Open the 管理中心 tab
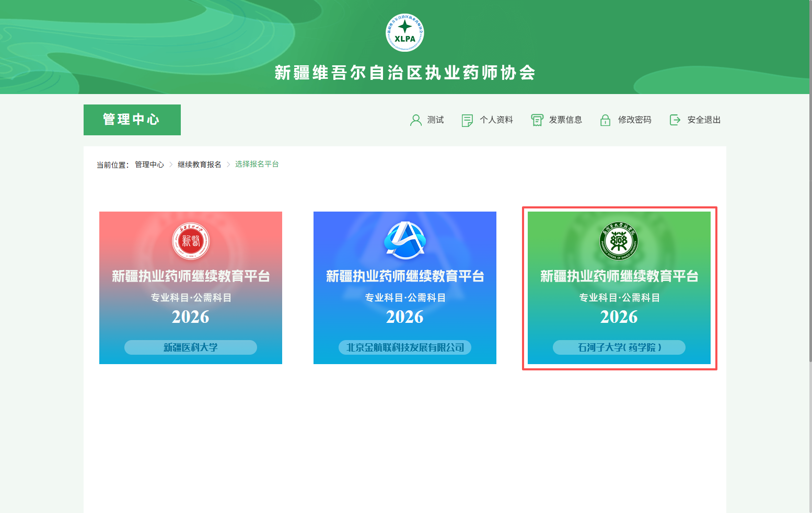This screenshot has height=513, width=812. tap(132, 120)
